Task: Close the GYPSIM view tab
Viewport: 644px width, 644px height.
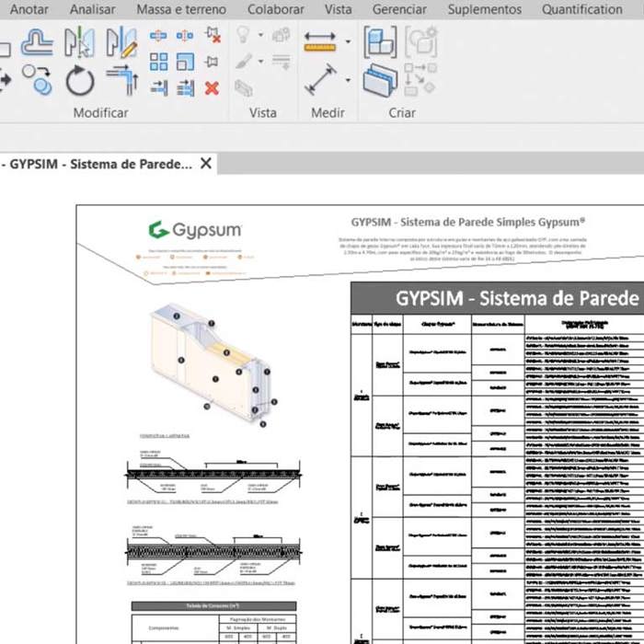Action: 206,164
